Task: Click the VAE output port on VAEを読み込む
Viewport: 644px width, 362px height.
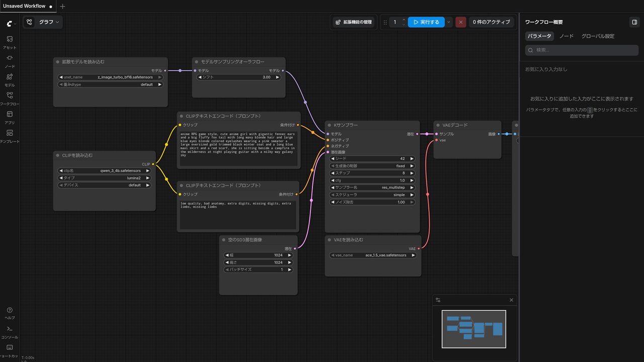Action: click(419, 248)
